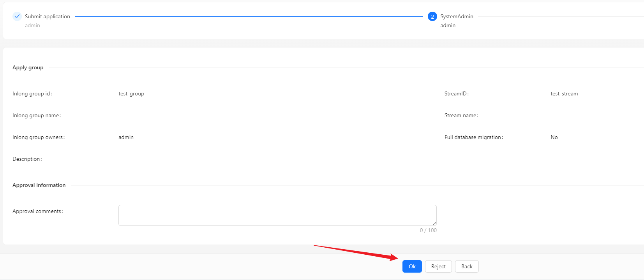The image size is (644, 280).
Task: Click the step 2 circle icon
Action: point(432,16)
